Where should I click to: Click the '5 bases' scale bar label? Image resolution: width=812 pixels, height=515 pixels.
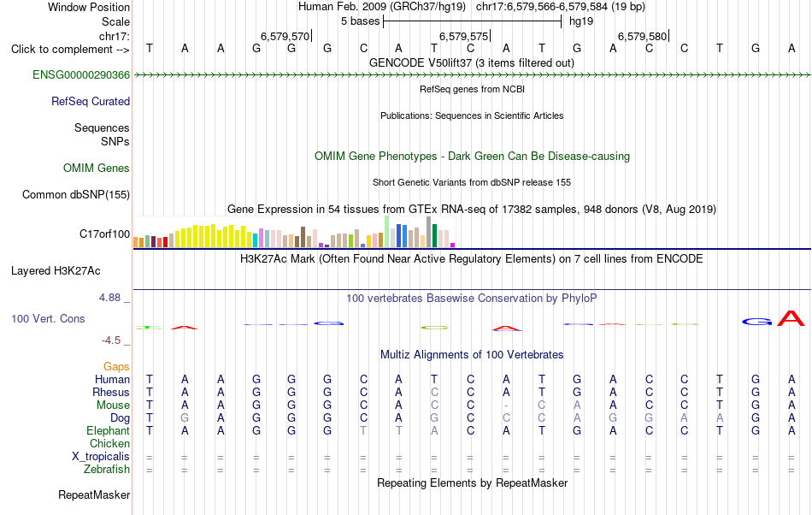pyautogui.click(x=360, y=21)
